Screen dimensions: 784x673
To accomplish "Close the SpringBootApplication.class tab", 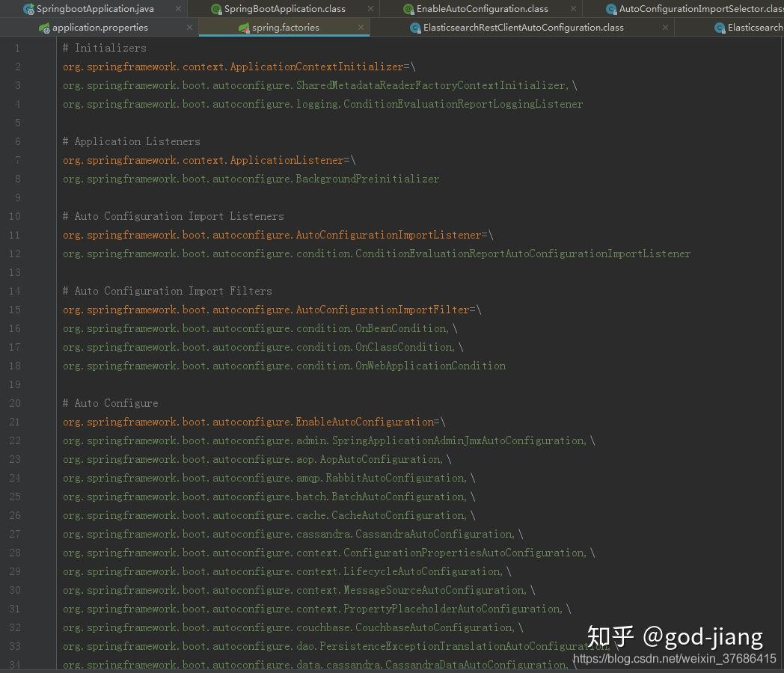I will pos(370,8).
